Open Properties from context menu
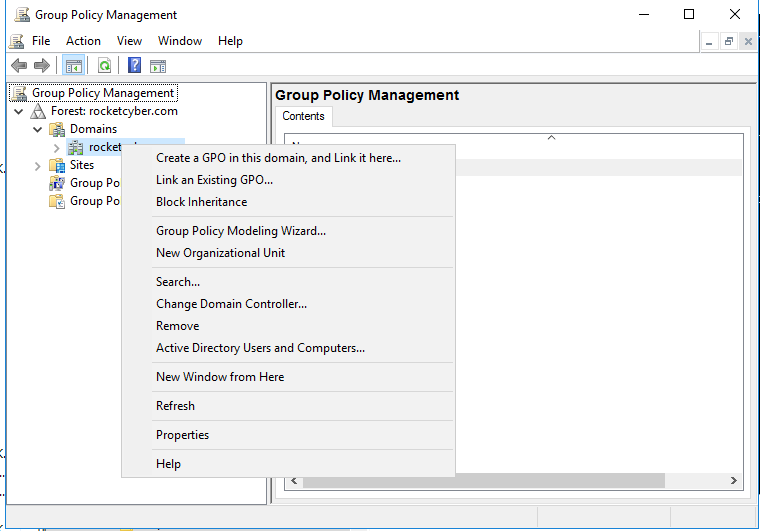Viewport: 760px width, 531px height. pyautogui.click(x=288, y=435)
